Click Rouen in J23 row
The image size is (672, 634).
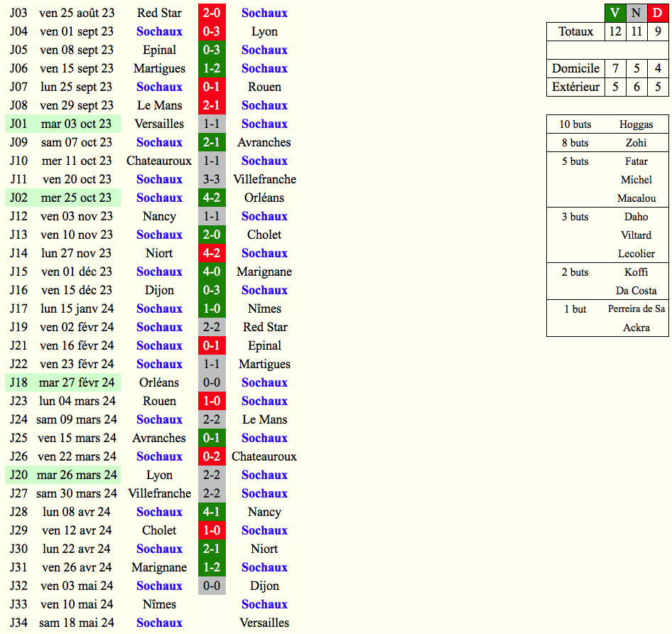pos(159,401)
